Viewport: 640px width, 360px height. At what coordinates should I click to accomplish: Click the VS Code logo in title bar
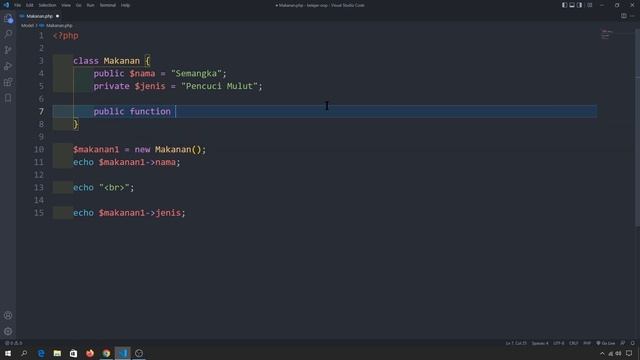[6, 5]
